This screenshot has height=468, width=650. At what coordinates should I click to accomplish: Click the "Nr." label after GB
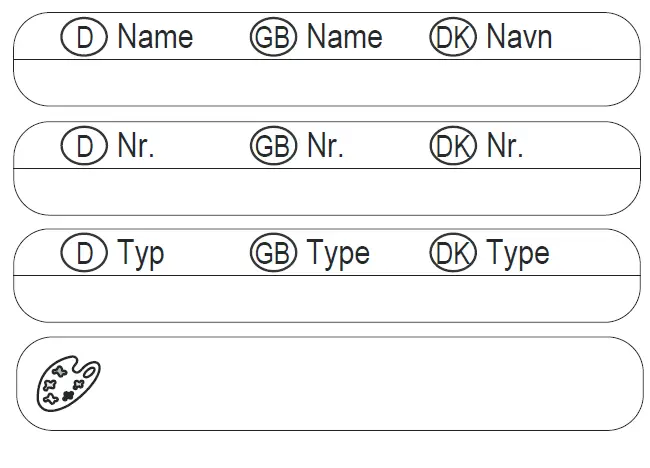point(325,147)
